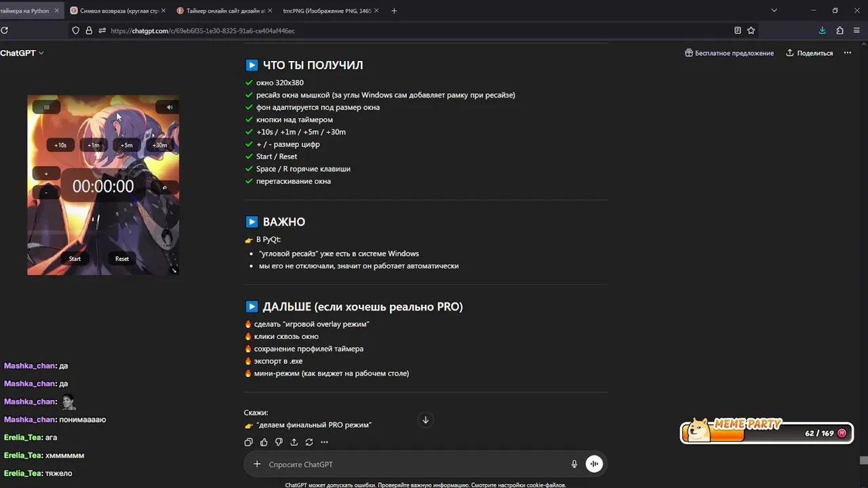The height and width of the screenshot is (488, 868).
Task: Expand the list all tabs chevron
Action: pyautogui.click(x=774, y=11)
